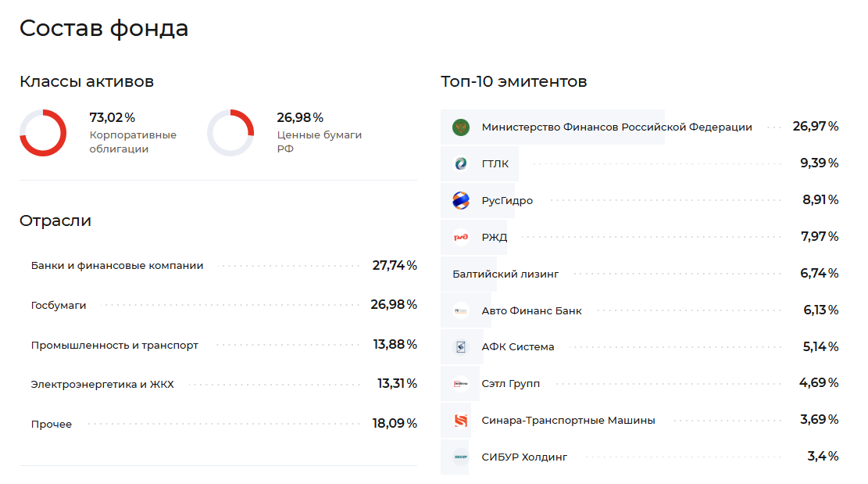Click the Авто Финанс Банк logo

click(461, 310)
